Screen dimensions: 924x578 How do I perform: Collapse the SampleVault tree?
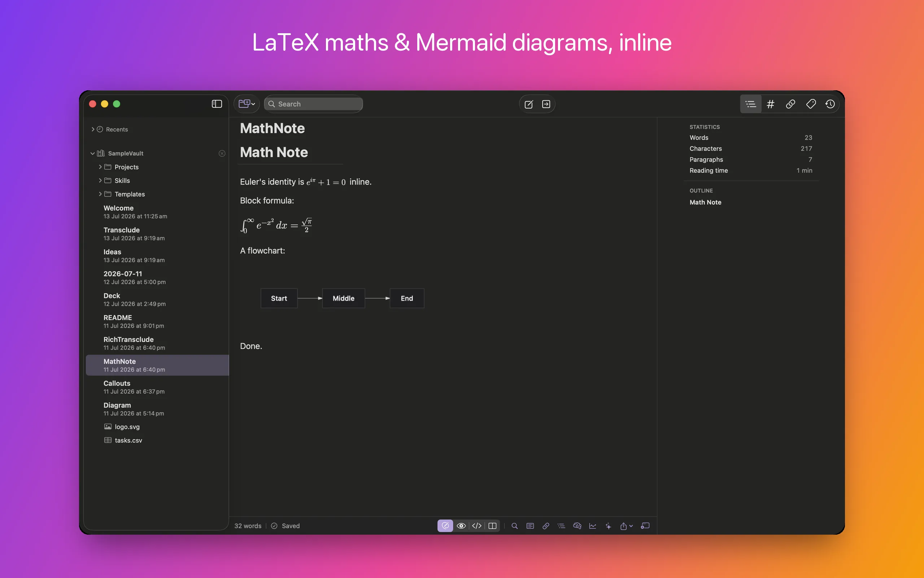click(x=92, y=153)
